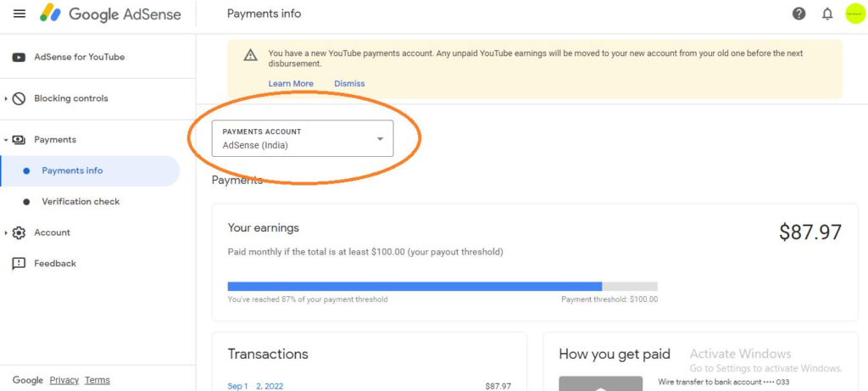Click the $87.97 transaction amount

point(498,386)
